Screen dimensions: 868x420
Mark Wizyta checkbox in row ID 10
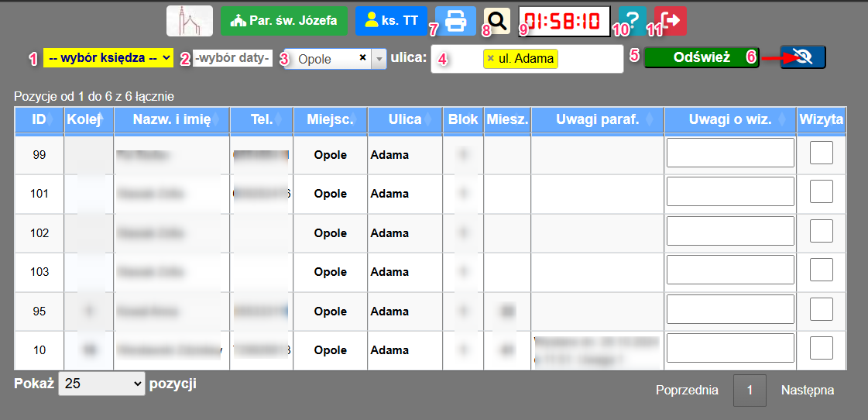tap(821, 349)
